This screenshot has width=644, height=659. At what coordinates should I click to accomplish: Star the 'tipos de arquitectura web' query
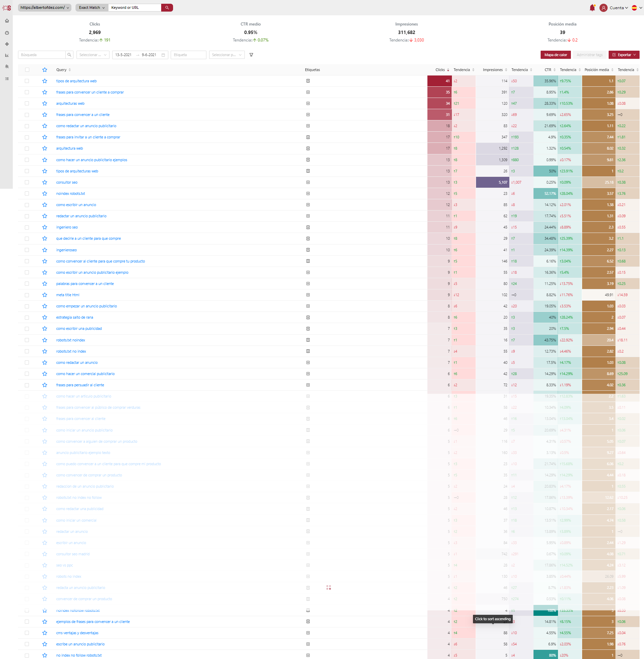(x=45, y=81)
